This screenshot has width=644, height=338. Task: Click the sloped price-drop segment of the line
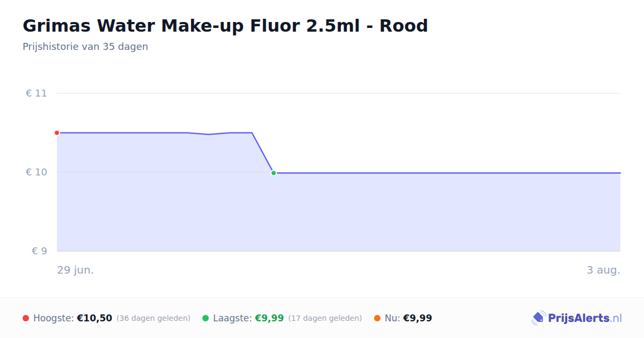[263, 153]
